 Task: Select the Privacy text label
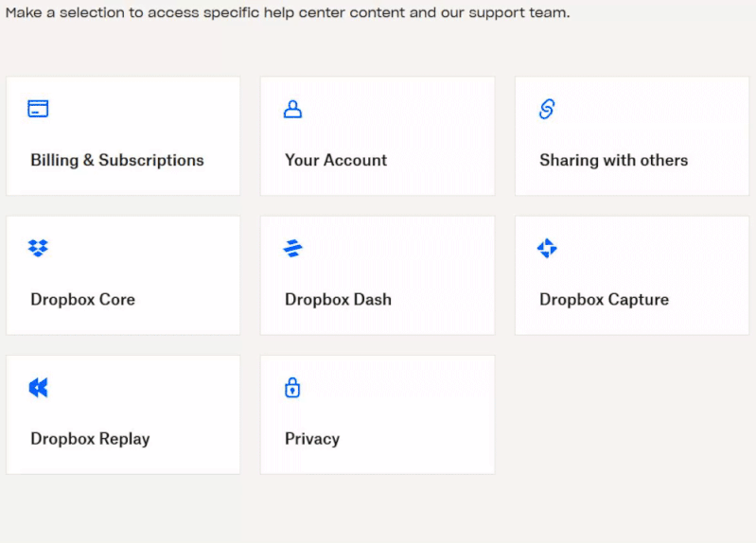[x=312, y=439]
